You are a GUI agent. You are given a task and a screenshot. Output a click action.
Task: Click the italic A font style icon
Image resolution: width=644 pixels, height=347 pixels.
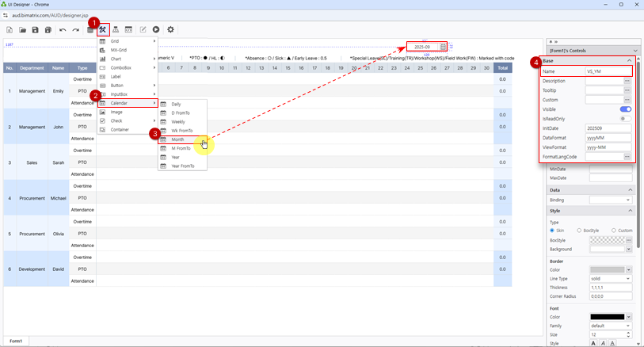pos(603,343)
